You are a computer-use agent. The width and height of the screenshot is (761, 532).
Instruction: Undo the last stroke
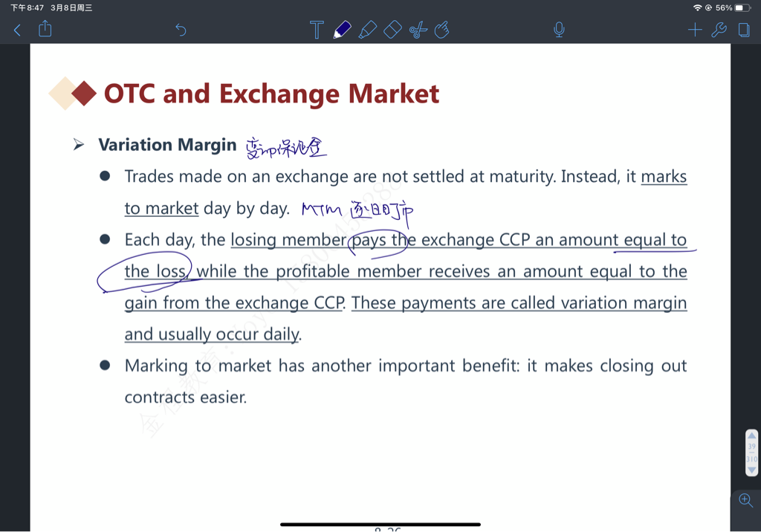point(181,30)
